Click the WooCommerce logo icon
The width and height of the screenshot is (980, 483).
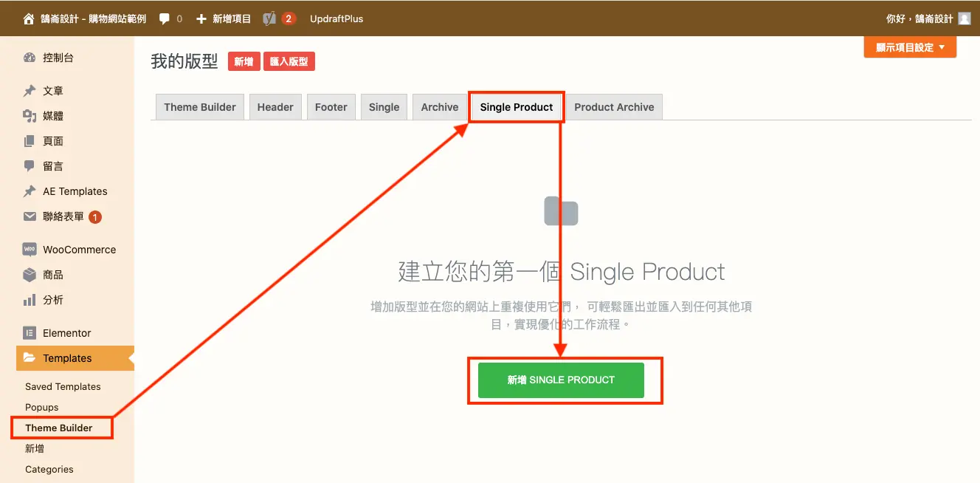tap(30, 250)
